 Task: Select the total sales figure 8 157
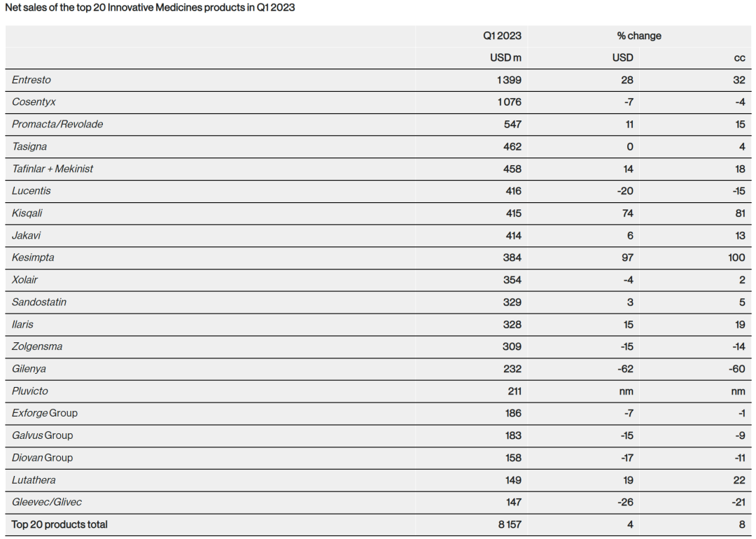[510, 524]
